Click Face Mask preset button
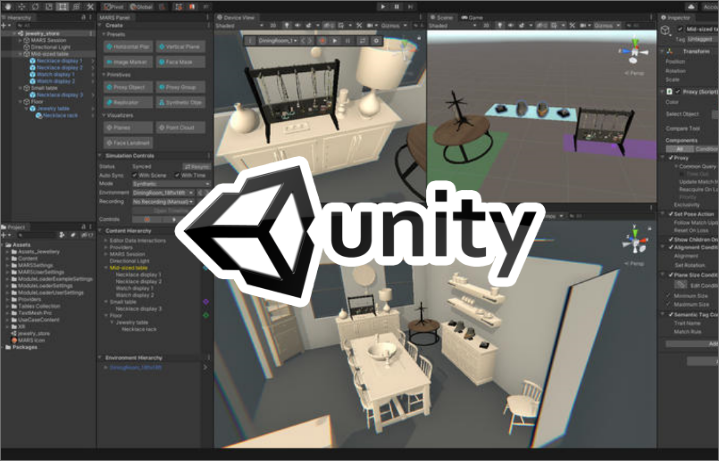Viewport: 719px width, 461px height. pyautogui.click(x=180, y=62)
